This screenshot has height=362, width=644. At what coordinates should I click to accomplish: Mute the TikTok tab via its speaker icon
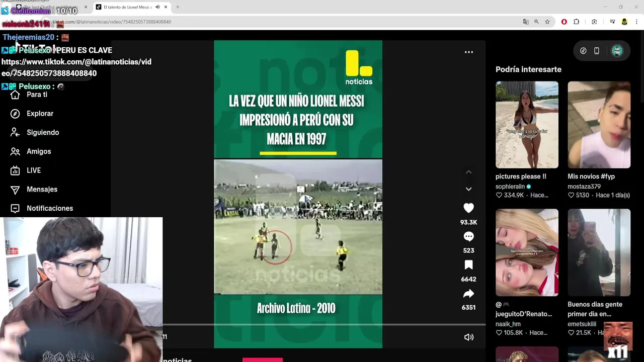click(x=157, y=7)
